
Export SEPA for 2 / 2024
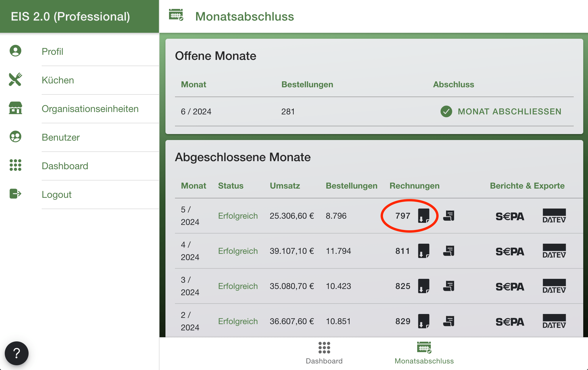click(510, 322)
